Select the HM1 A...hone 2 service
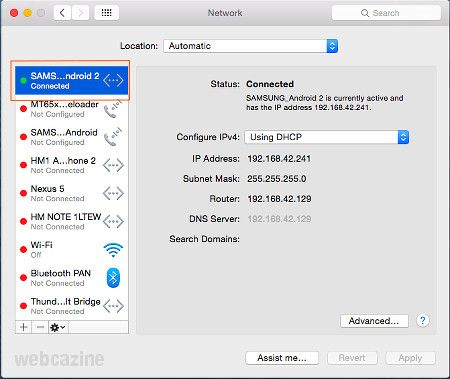The width and height of the screenshot is (450, 379). [x=72, y=165]
